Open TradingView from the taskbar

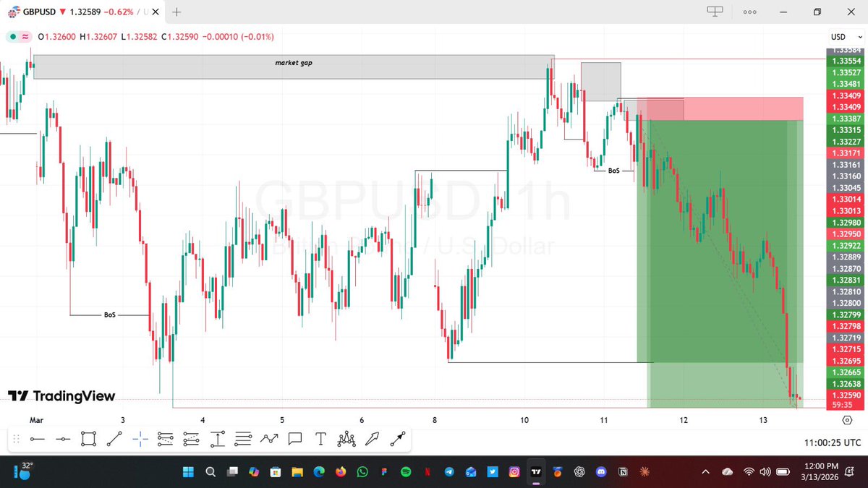click(x=536, y=471)
